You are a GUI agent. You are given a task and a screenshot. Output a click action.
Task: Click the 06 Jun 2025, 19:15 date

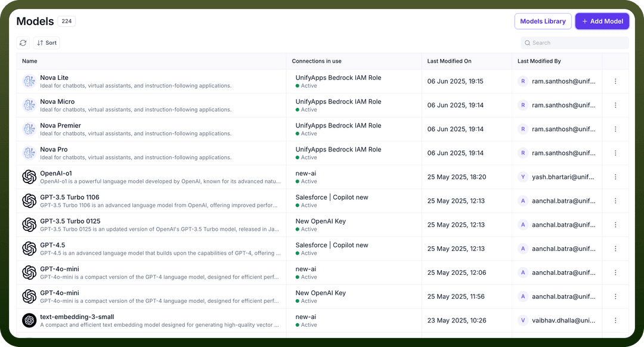(x=455, y=81)
